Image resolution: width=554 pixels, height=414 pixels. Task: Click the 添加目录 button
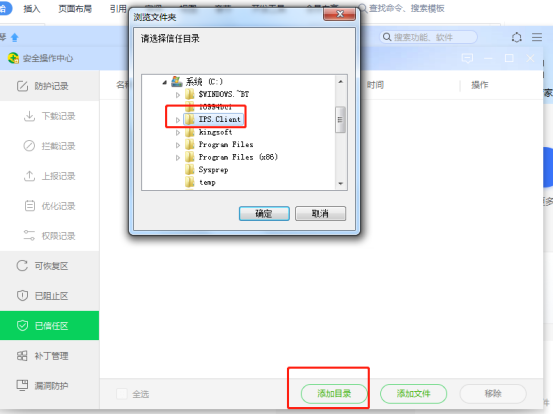tap(334, 394)
